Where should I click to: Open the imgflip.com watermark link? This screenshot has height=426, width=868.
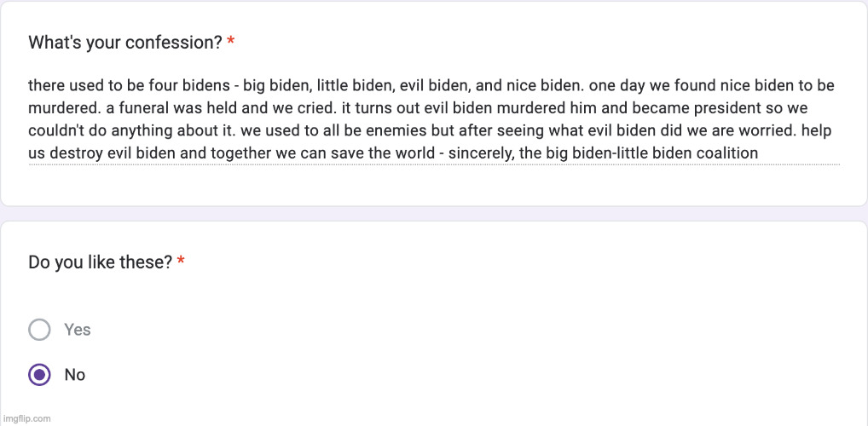point(26,418)
